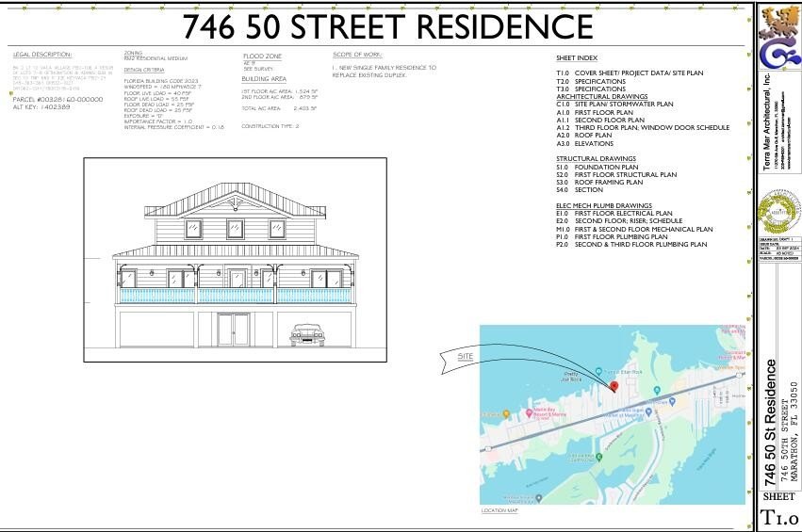
Task: Click the Legal Description heading
Action: [x=42, y=56]
